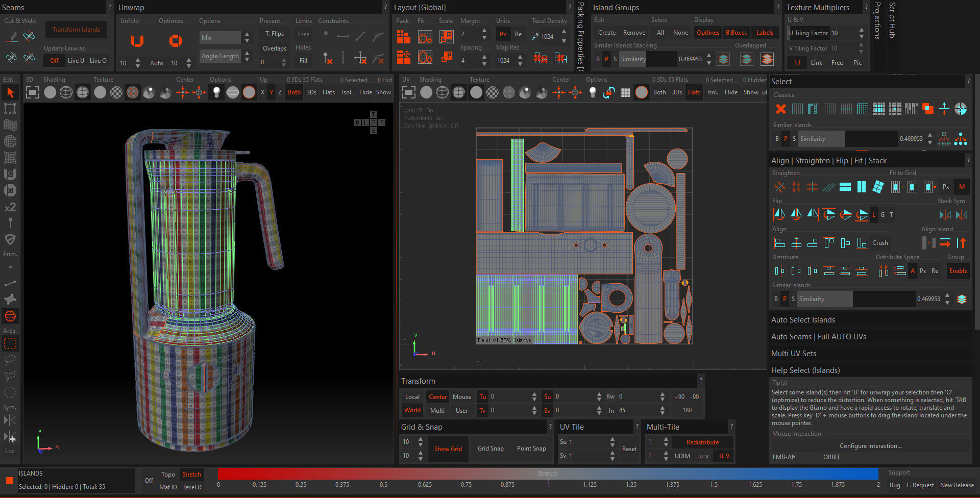Toggle Grid Snap option

[491, 449]
